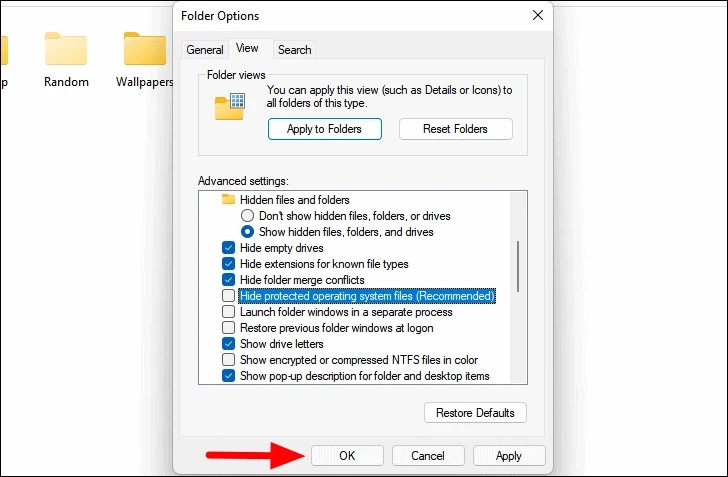This screenshot has width=728, height=477.
Task: Click the Cancel button
Action: pos(428,456)
